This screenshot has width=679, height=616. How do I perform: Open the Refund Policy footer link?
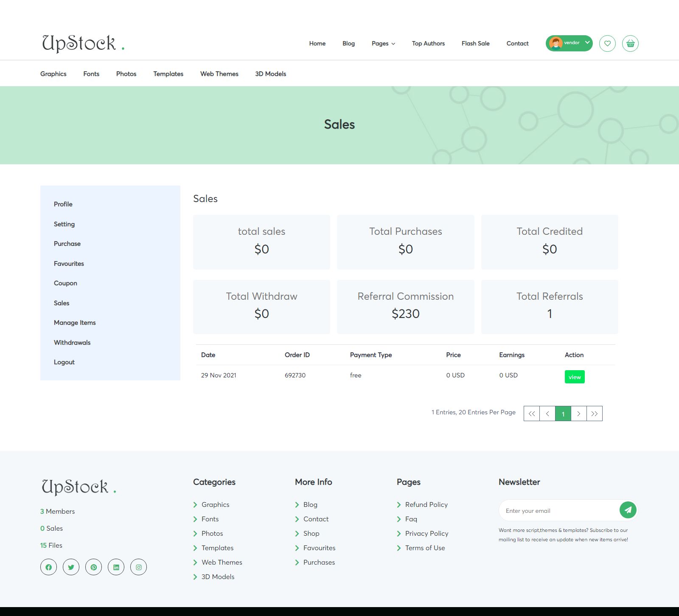(x=426, y=504)
